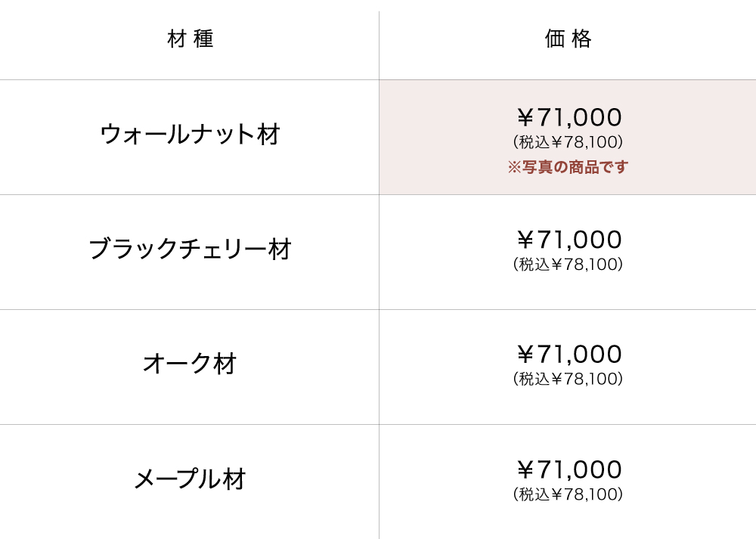Image resolution: width=756 pixels, height=539 pixels.
Task: Click the ¥ symbol of the maple price
Action: (525, 469)
